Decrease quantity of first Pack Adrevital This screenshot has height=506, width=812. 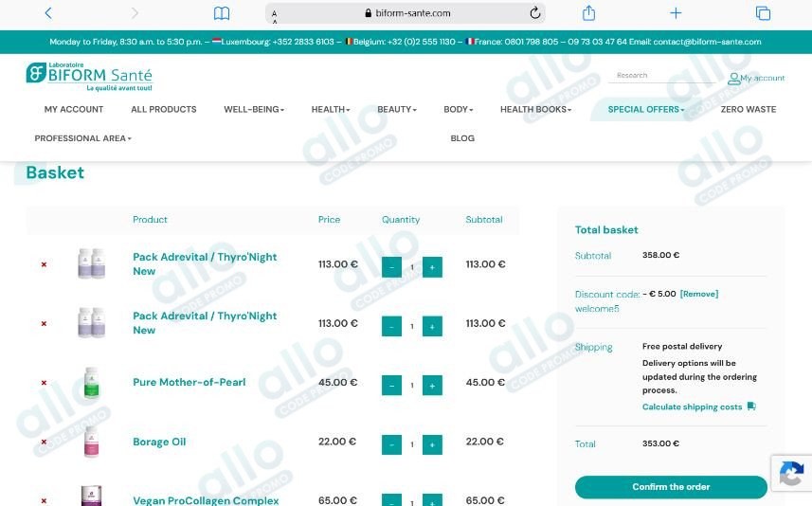pyautogui.click(x=391, y=267)
